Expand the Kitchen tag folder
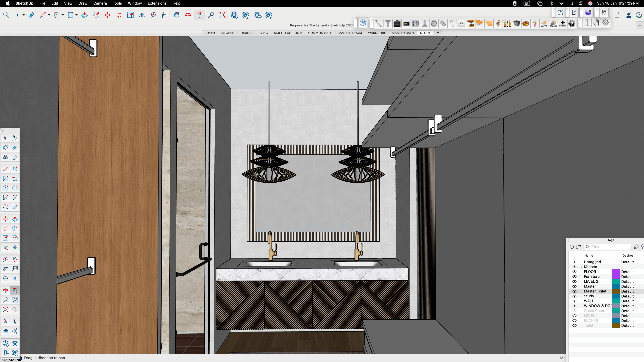Screen dimensions: 644x362 pyautogui.click(x=581, y=267)
